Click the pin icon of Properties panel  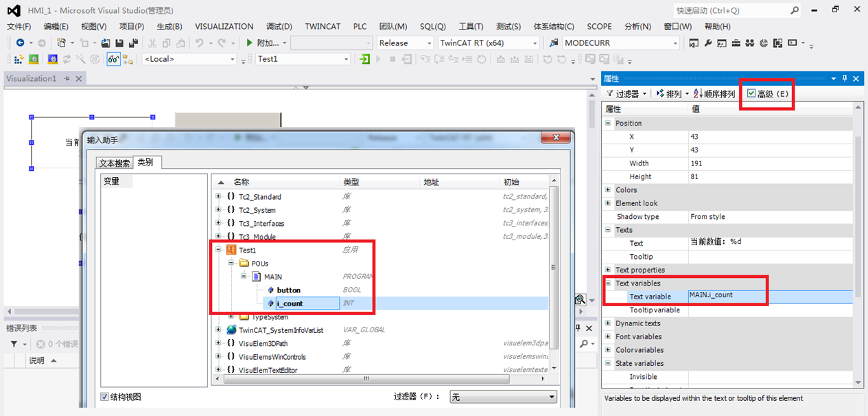click(845, 79)
